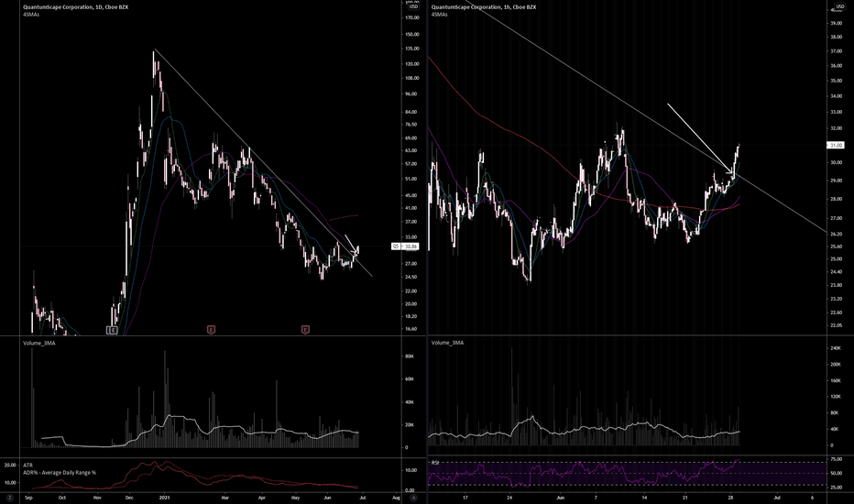Click the '20.00' level on ATR left axis

tap(10, 466)
